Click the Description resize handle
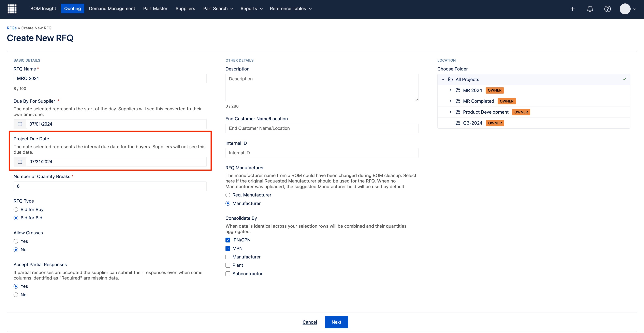644x333 pixels. 416,99
